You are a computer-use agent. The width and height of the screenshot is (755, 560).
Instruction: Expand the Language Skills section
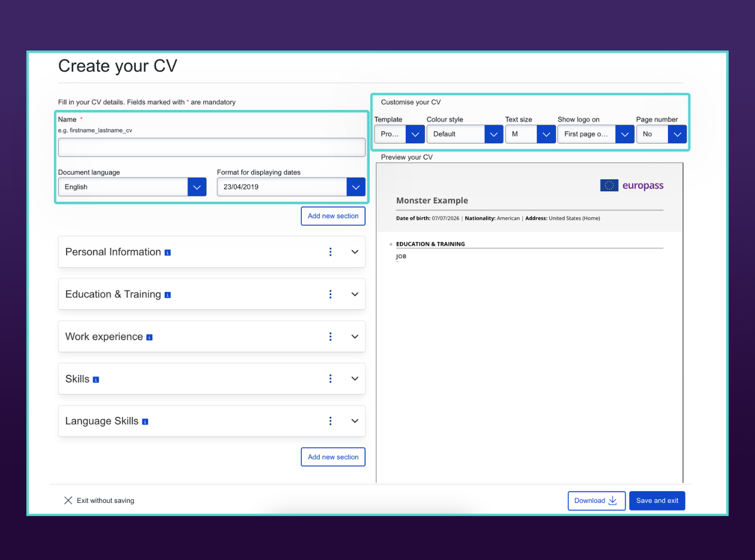pyautogui.click(x=355, y=421)
